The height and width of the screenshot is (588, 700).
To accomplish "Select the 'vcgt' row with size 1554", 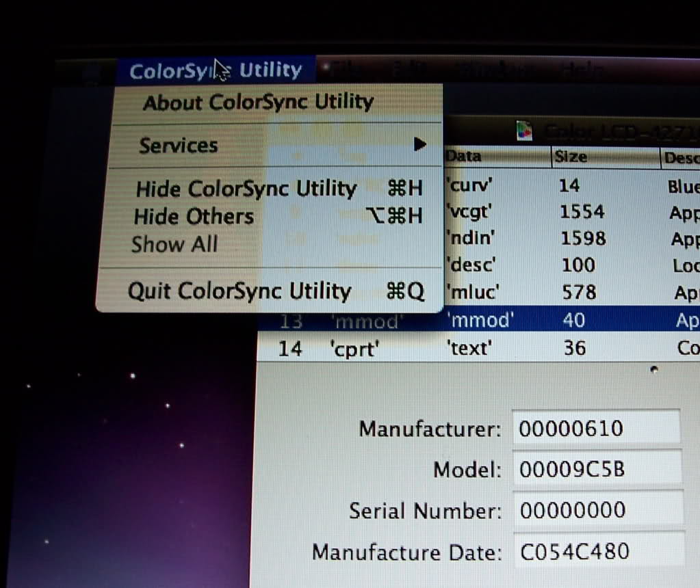I will 572,212.
